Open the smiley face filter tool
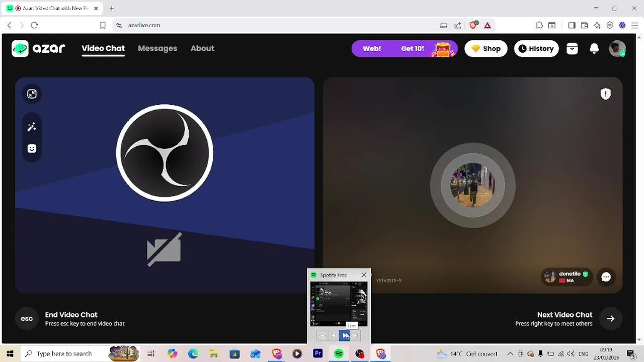Screen dimensions: 644x362 tap(32, 148)
